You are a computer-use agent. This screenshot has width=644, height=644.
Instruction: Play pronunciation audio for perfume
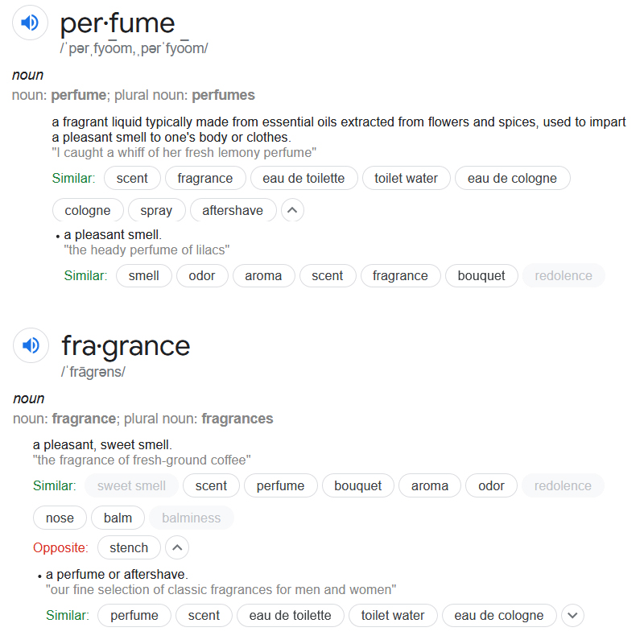coord(30,23)
